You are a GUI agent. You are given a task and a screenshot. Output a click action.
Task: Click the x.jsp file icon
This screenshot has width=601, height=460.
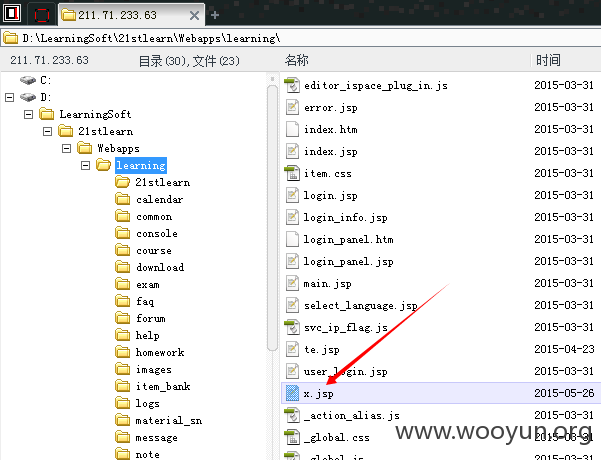coord(292,393)
